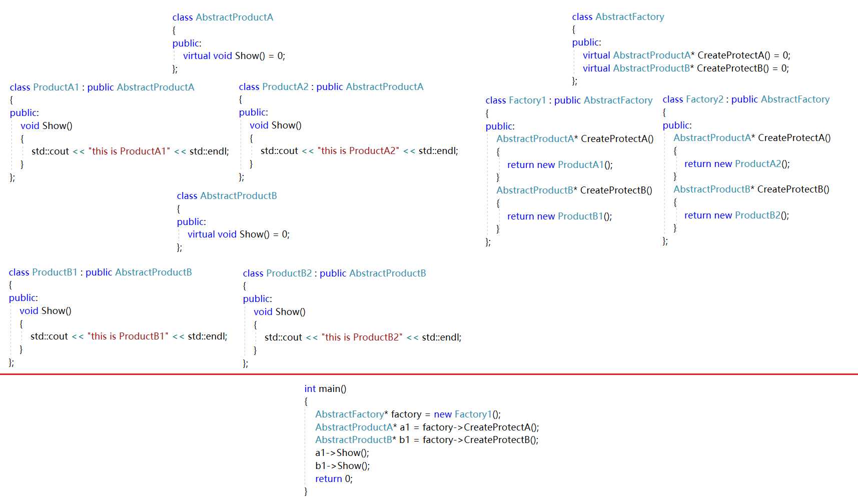Click 'return new ProductB1();' in Factory1
The image size is (858, 504).
click(x=559, y=216)
